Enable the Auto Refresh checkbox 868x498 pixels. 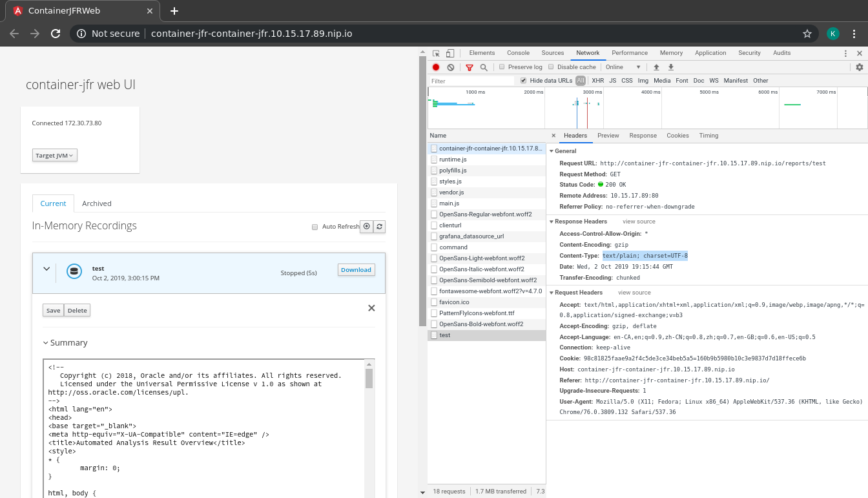pyautogui.click(x=315, y=227)
